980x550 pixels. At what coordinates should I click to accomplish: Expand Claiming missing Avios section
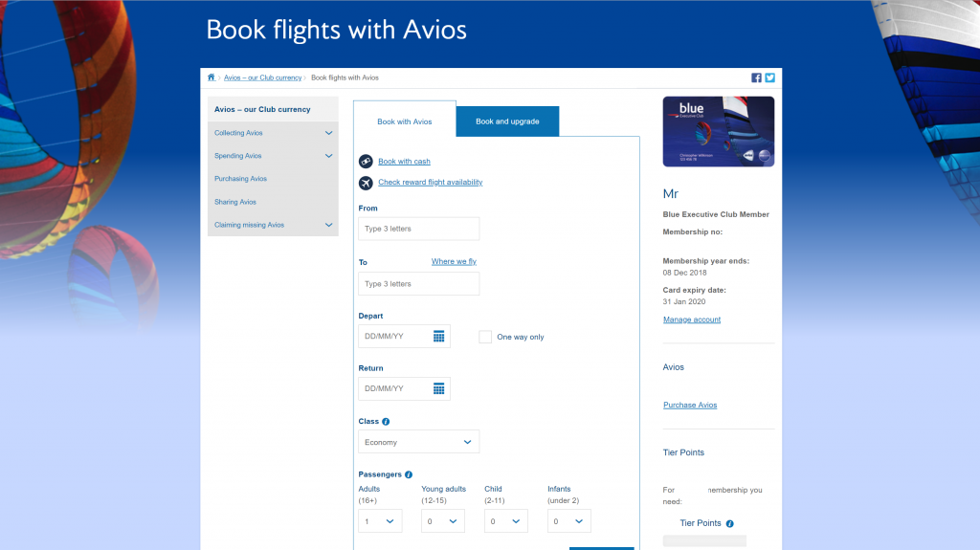pos(329,225)
